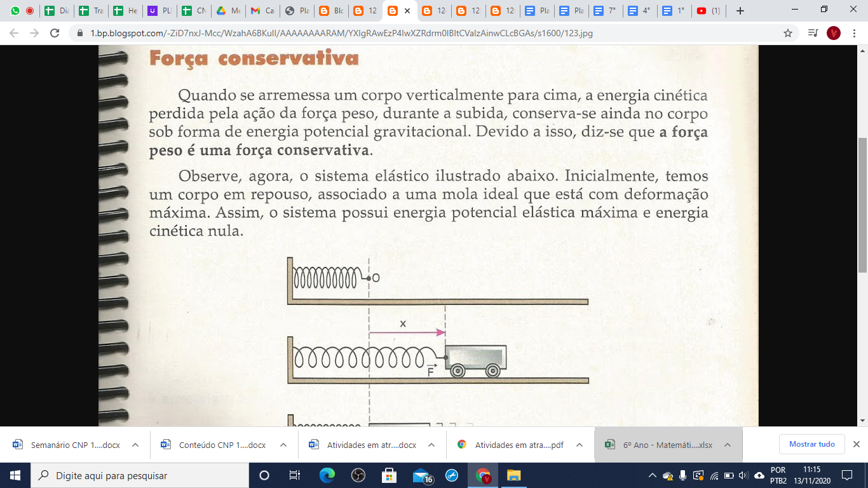The height and width of the screenshot is (488, 868).
Task: Close the active Blogger image tab
Action: tap(408, 11)
